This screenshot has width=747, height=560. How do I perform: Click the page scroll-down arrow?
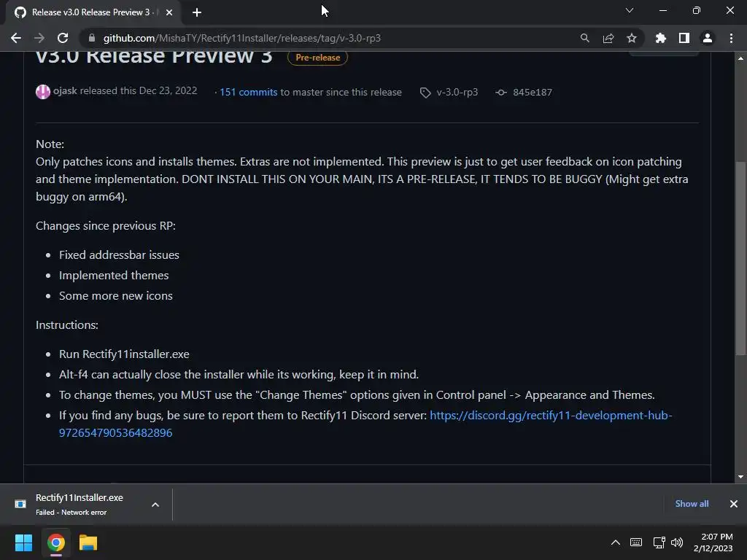click(740, 477)
